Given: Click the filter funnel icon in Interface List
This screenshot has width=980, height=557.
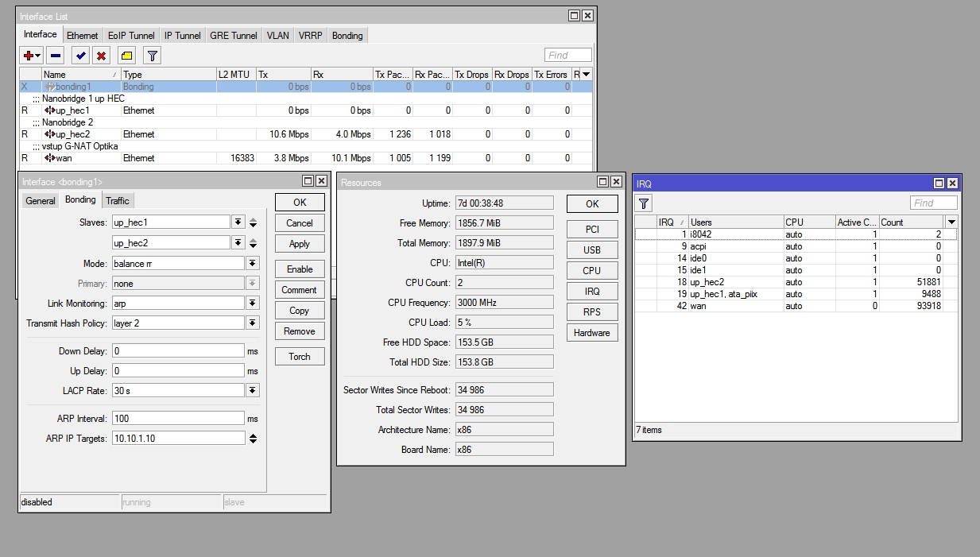Looking at the screenshot, I should pyautogui.click(x=152, y=55).
